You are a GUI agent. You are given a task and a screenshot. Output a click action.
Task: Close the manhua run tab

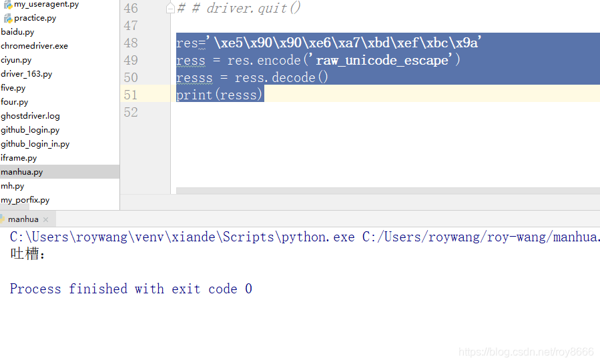(x=46, y=219)
